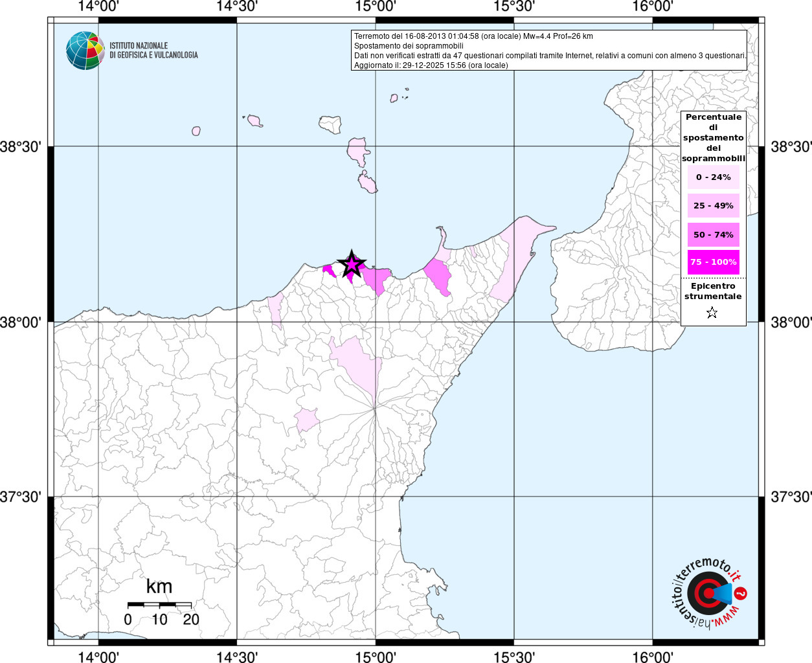Click the 75 - 100% legend swatch
812x663 pixels.
(713, 262)
